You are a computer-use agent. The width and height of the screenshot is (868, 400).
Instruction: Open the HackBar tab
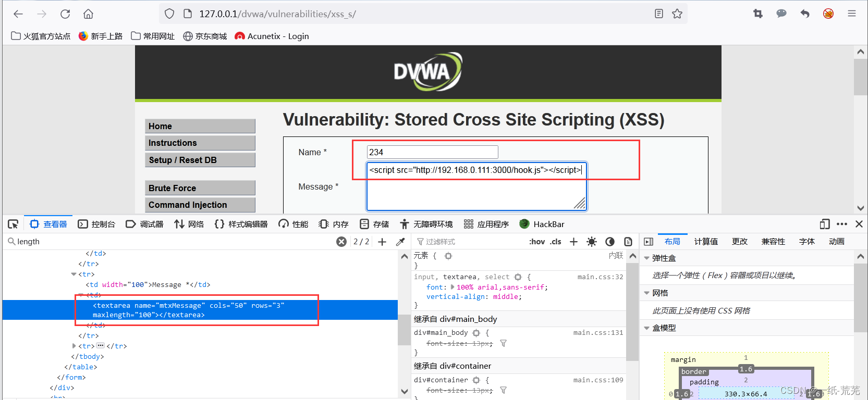542,224
